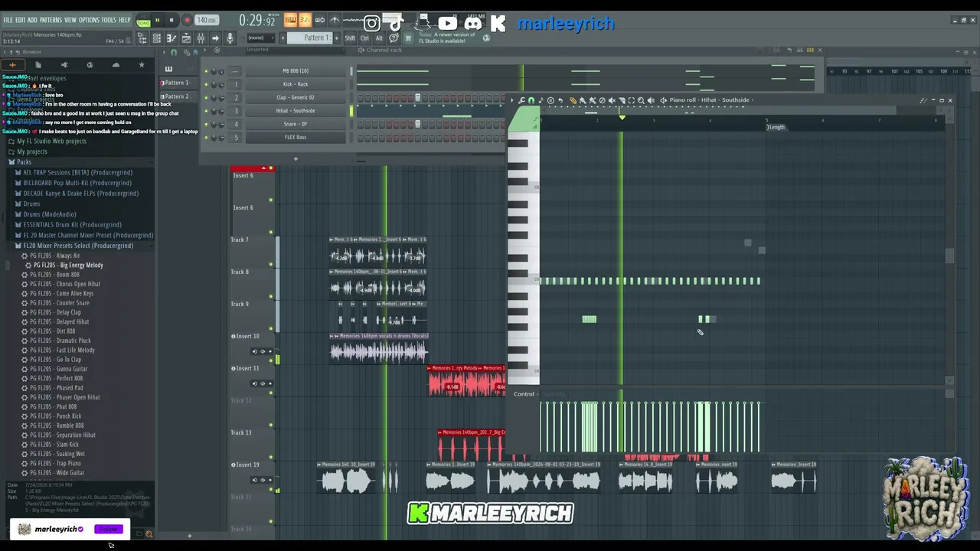Open the VIEW menu
The height and width of the screenshot is (551, 980).
[70, 21]
